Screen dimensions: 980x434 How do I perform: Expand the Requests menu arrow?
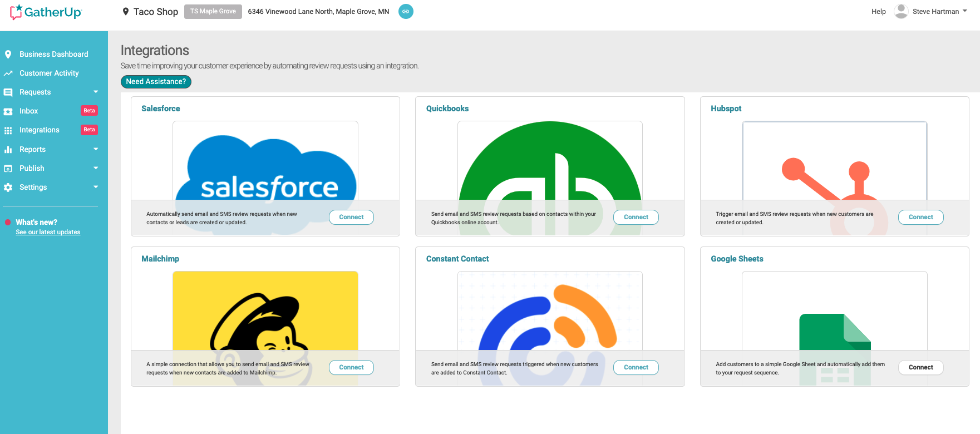coord(96,92)
